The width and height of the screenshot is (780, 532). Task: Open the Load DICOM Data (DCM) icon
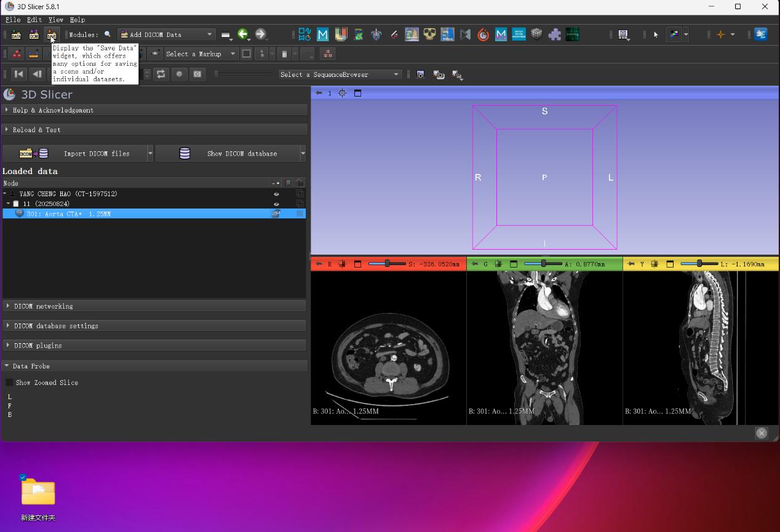(x=34, y=34)
